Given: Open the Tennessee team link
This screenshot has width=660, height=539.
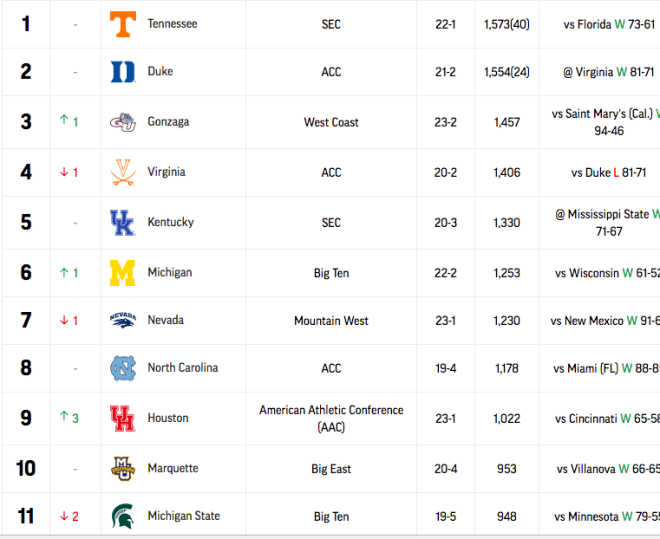Looking at the screenshot, I should pyautogui.click(x=172, y=24).
